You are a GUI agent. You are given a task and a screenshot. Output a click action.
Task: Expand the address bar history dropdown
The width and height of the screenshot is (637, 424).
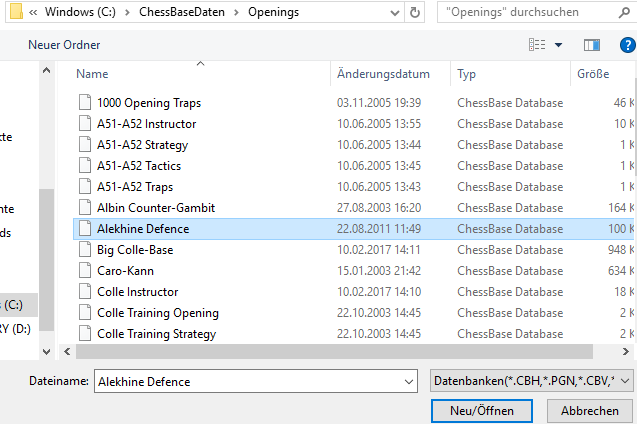point(394,13)
